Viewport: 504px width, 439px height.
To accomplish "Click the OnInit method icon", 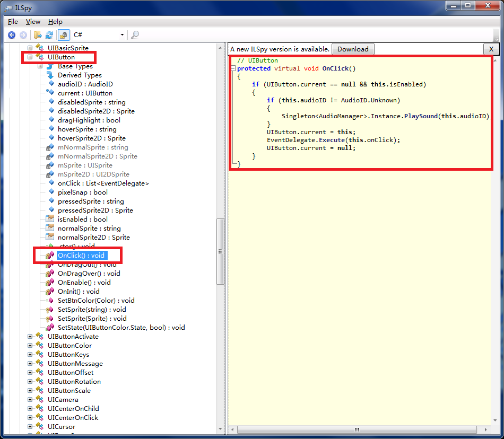I will coord(50,291).
